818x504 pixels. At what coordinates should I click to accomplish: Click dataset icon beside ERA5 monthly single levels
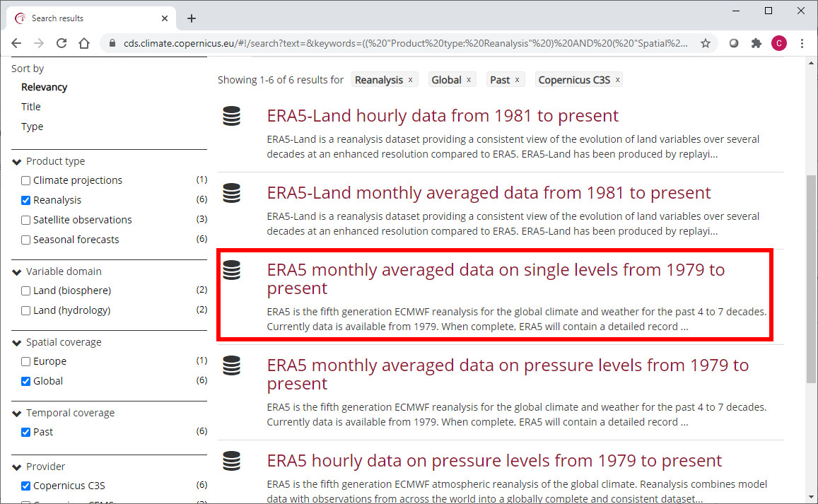232,270
